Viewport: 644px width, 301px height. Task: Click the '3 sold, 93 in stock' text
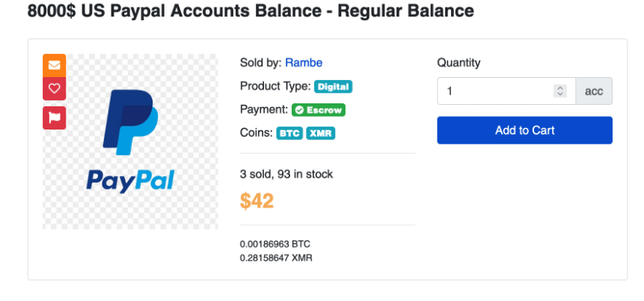(x=286, y=174)
